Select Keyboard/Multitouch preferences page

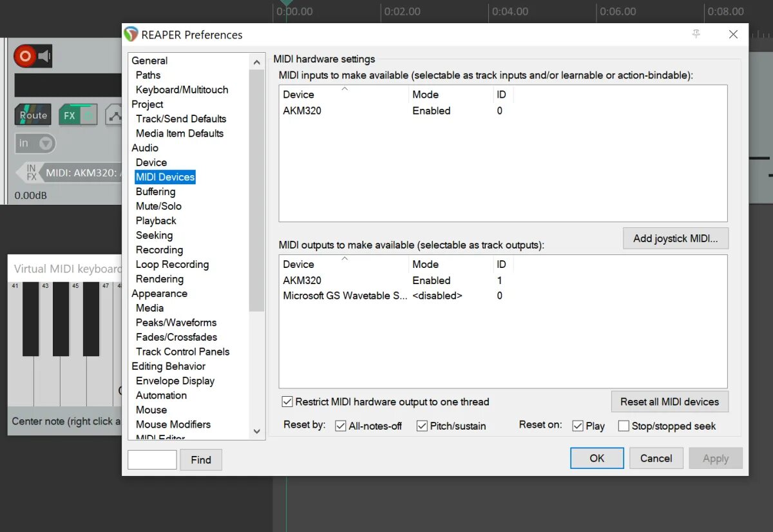(x=182, y=90)
